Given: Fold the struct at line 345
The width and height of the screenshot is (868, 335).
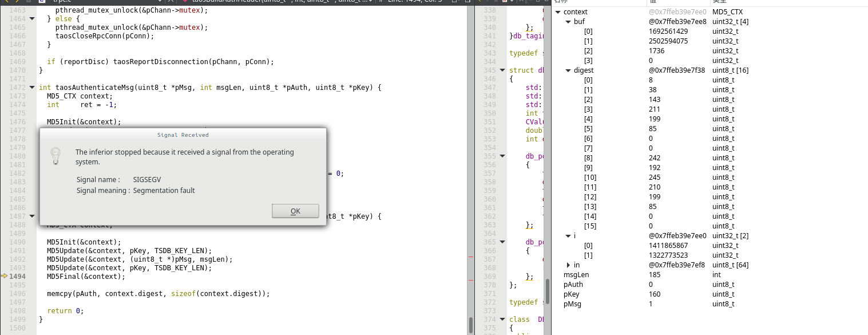Looking at the screenshot, I should coord(502,70).
